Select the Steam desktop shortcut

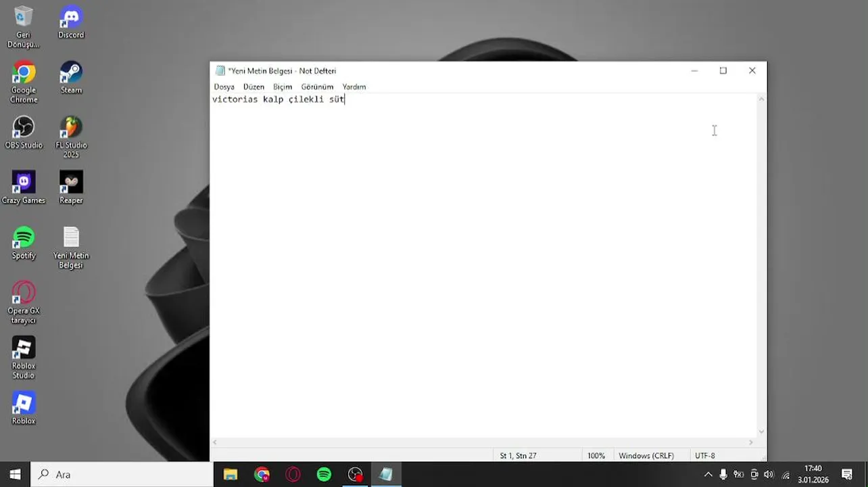pyautogui.click(x=71, y=78)
